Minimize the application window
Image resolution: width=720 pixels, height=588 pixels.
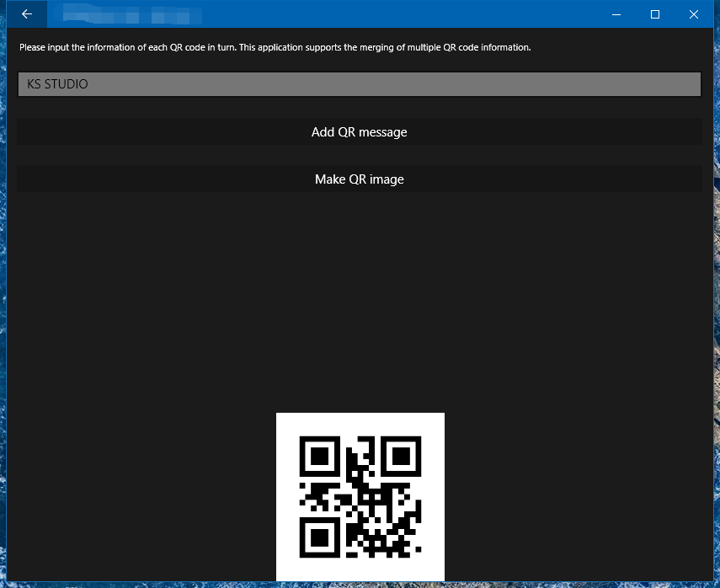pos(616,14)
